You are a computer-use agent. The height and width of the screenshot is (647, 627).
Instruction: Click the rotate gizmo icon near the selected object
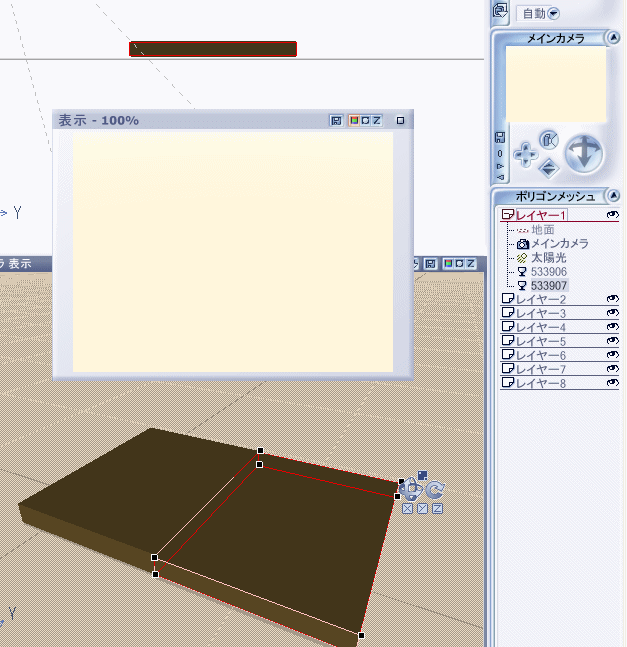tap(436, 490)
